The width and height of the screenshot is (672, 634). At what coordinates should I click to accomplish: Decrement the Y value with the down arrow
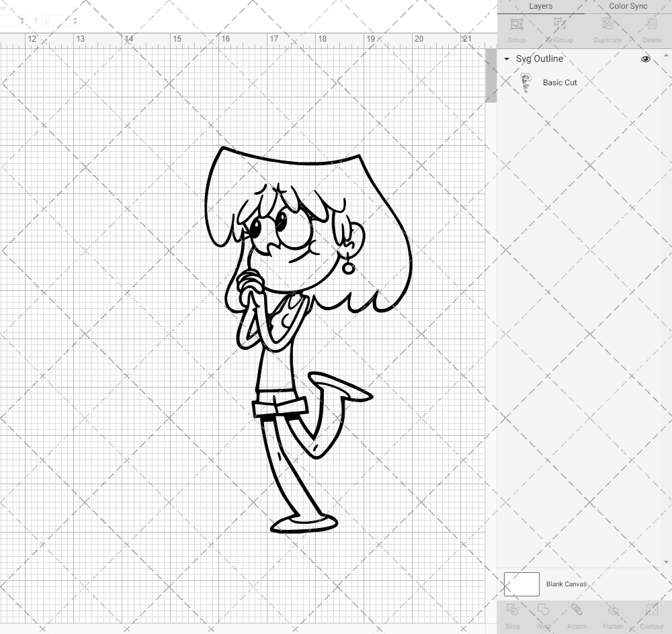pyautogui.click(x=77, y=24)
